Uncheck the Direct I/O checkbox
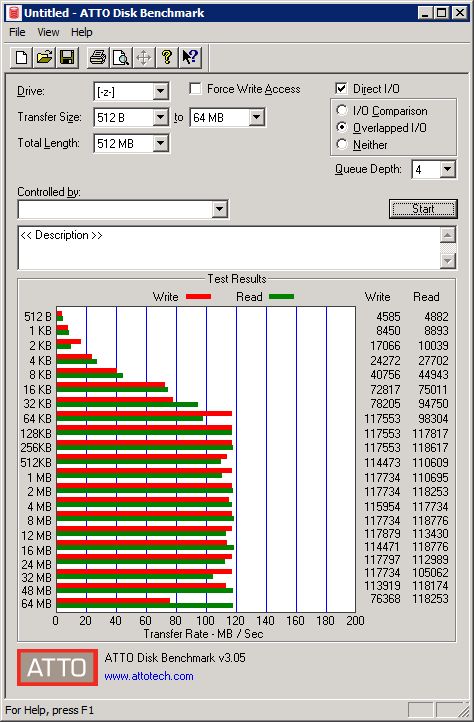Screen dimensions: 474x722 tap(341, 88)
